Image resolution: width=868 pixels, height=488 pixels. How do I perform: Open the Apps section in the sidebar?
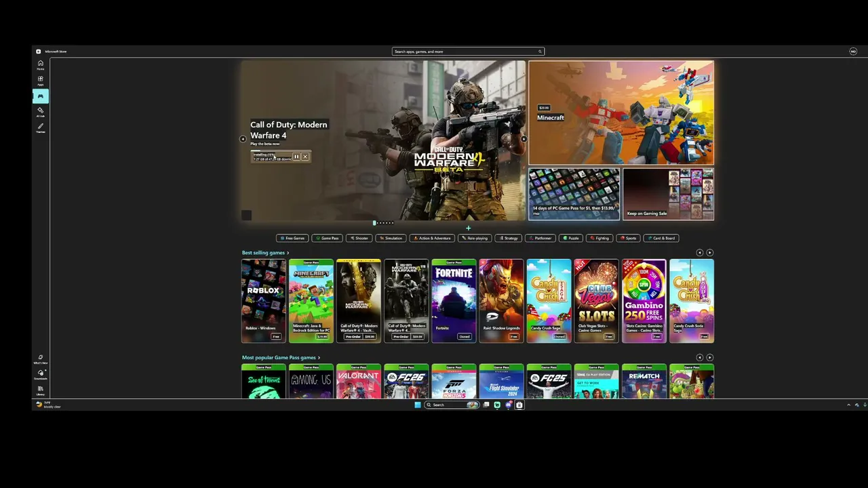40,80
